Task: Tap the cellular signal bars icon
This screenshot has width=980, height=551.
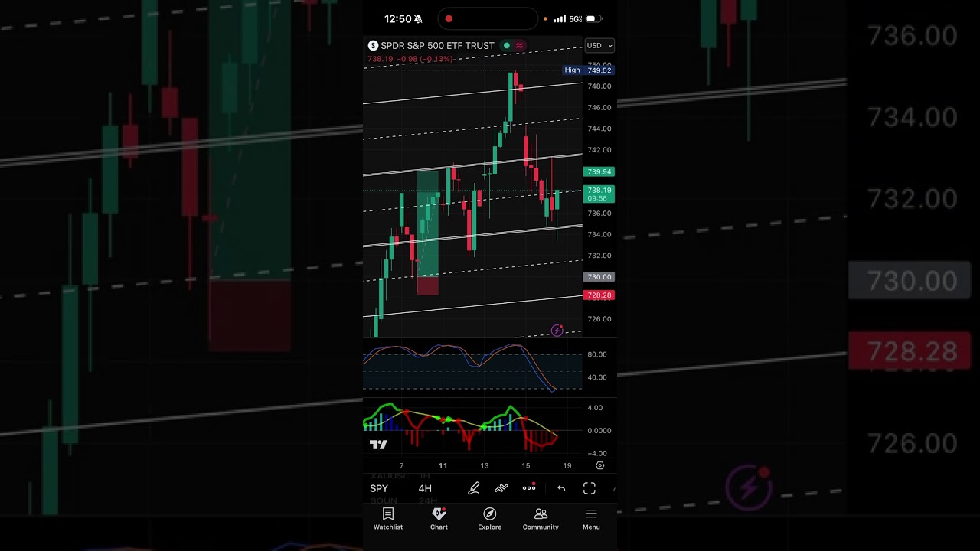Action: (560, 19)
